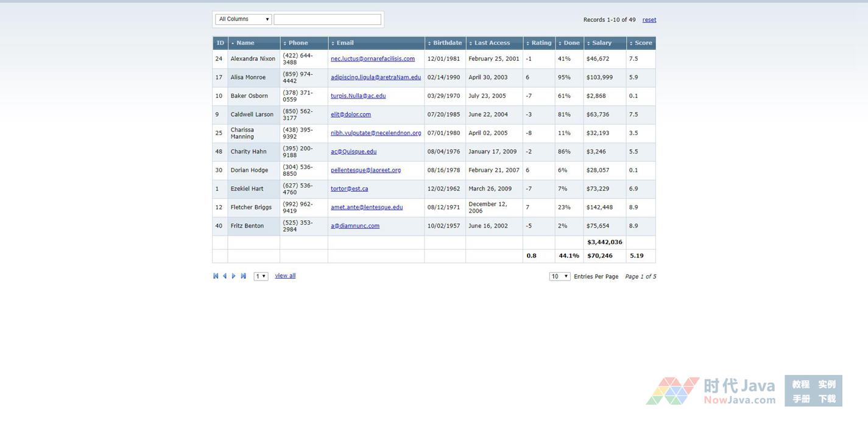Sort by the Score column header
The width and height of the screenshot is (868, 437).
click(x=643, y=43)
